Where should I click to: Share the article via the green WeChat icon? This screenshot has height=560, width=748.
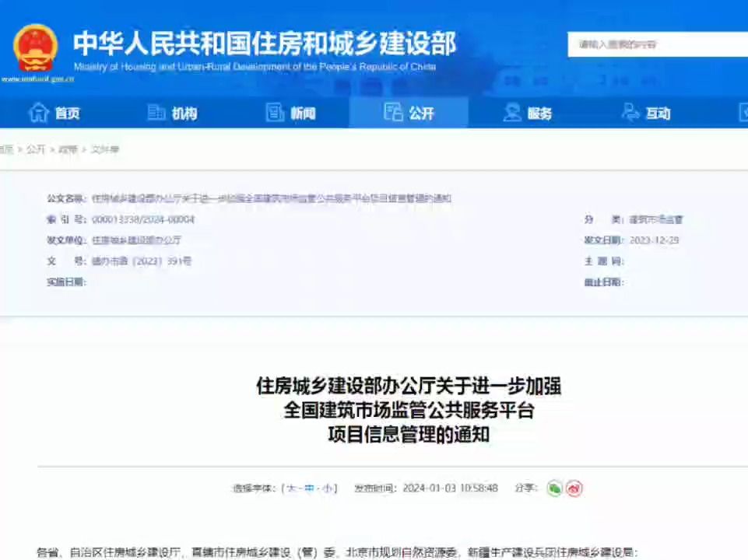(554, 488)
